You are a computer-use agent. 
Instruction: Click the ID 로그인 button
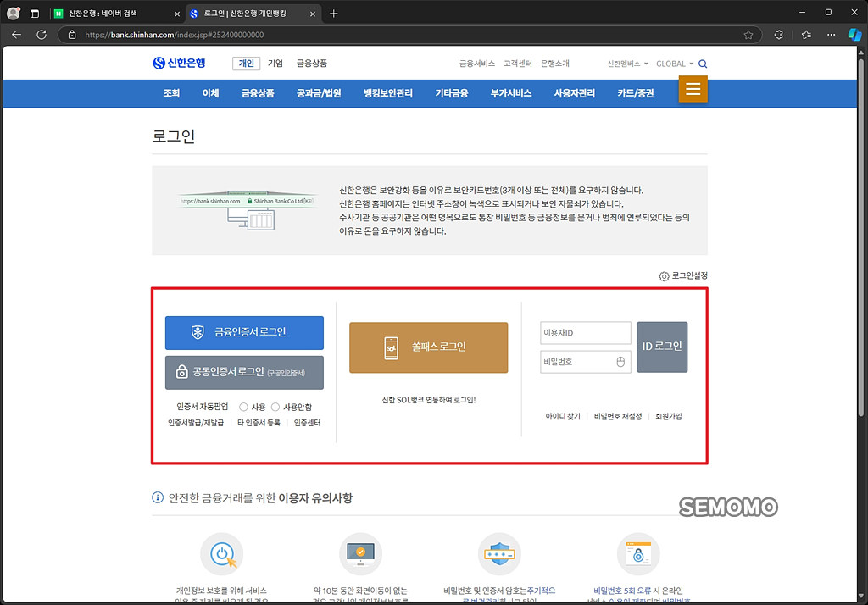(x=662, y=347)
